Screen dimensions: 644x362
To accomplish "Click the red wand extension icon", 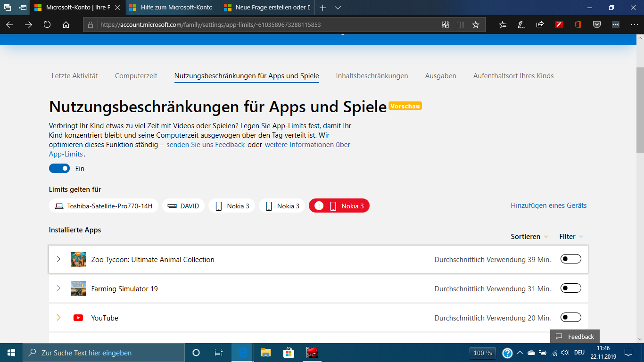I will pos(559,25).
